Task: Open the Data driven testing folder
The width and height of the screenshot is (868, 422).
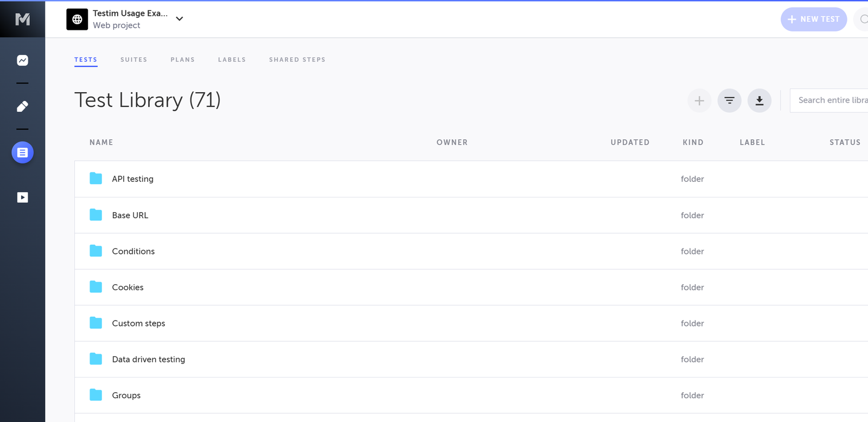Action: click(x=148, y=360)
